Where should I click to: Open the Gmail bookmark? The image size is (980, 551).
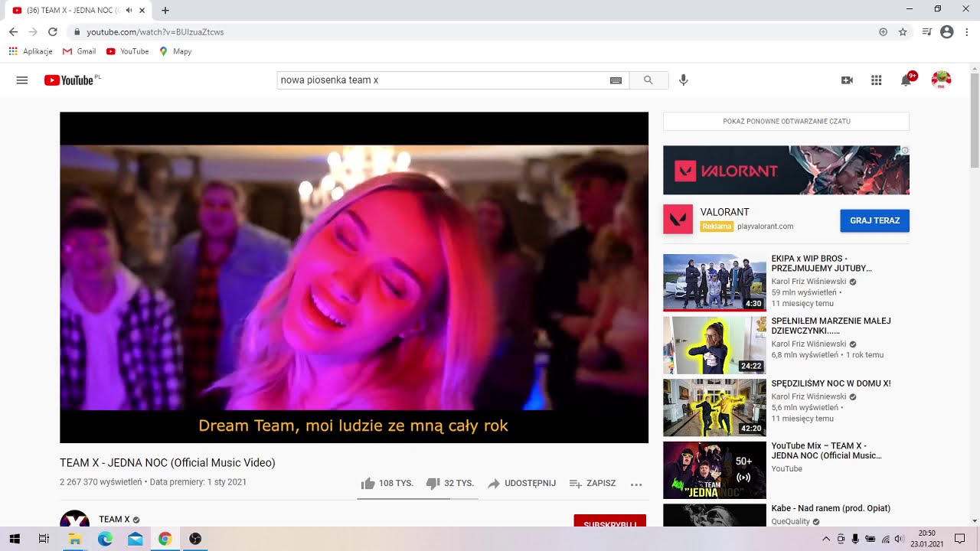point(79,51)
